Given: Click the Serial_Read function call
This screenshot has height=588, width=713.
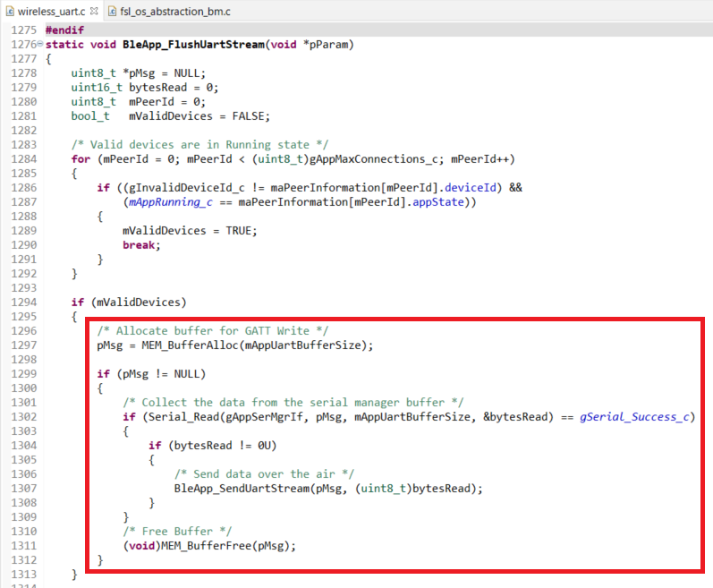Looking at the screenshot, I should [183, 417].
